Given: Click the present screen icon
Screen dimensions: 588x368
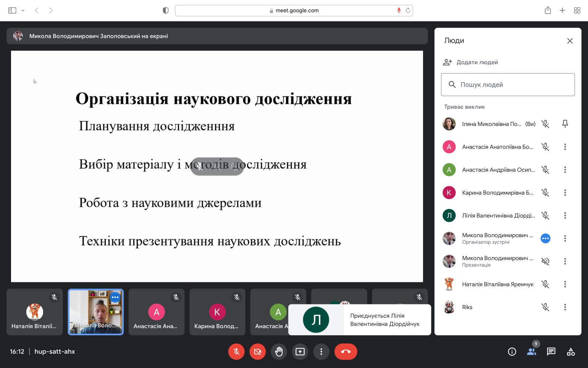Looking at the screenshot, I should pos(300,352).
